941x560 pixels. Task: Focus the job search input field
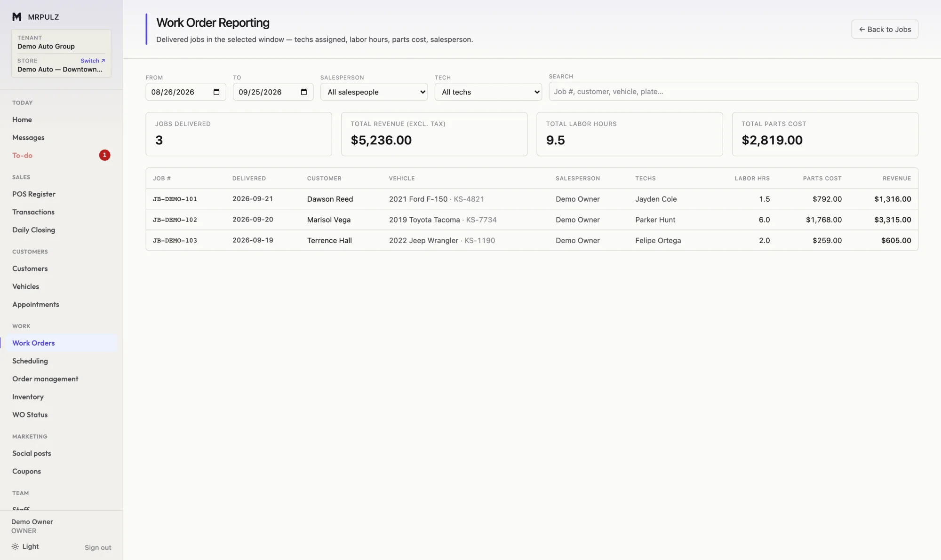pos(734,91)
